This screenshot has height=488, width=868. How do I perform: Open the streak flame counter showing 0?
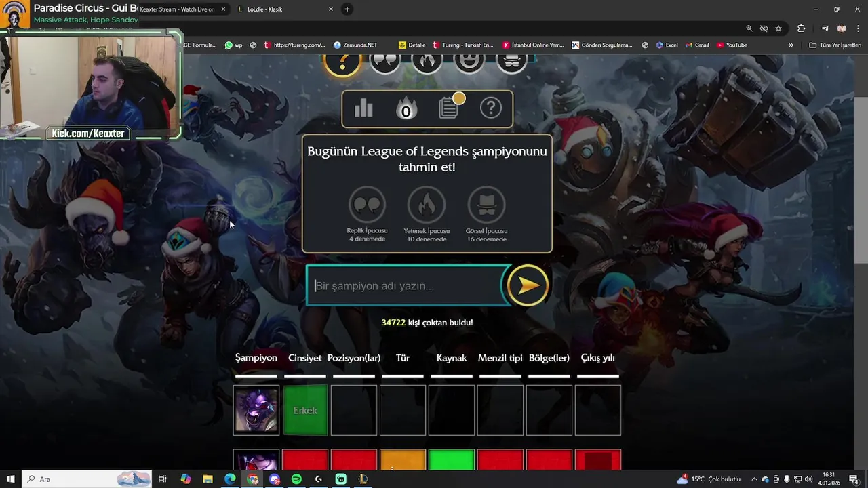point(406,109)
